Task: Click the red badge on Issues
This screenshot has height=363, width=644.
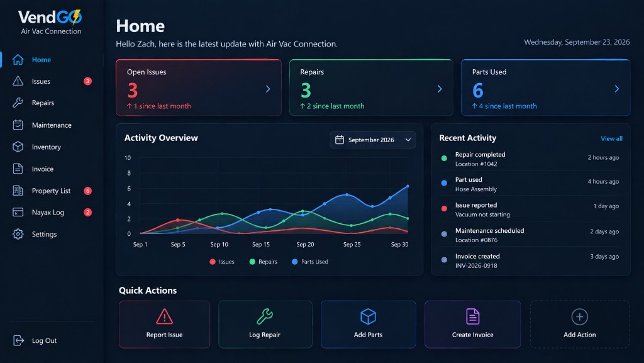Action: click(x=87, y=81)
